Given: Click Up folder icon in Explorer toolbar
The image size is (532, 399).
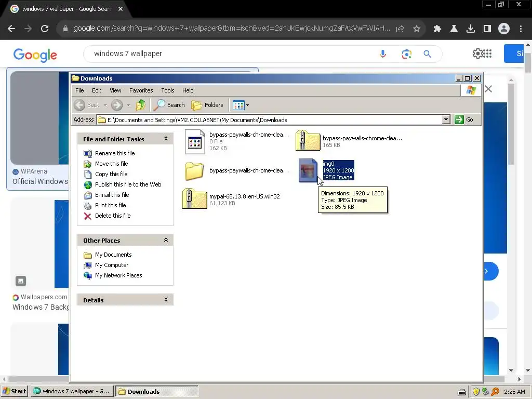Looking at the screenshot, I should pyautogui.click(x=140, y=105).
